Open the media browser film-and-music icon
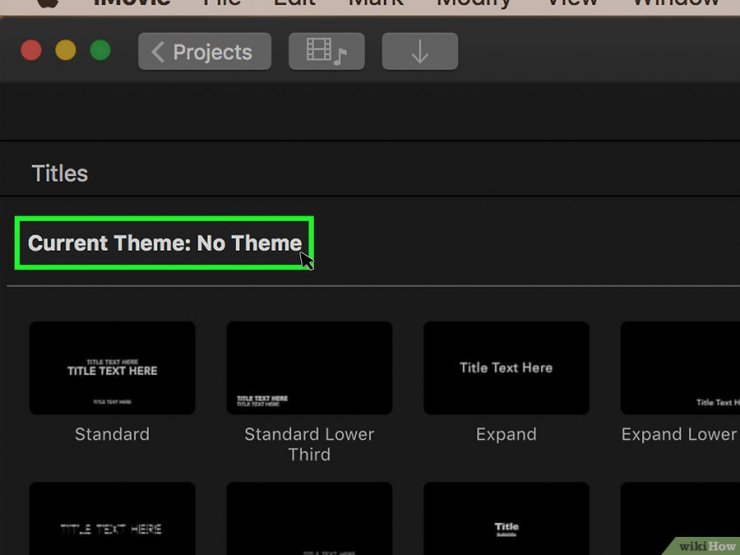 (x=326, y=51)
